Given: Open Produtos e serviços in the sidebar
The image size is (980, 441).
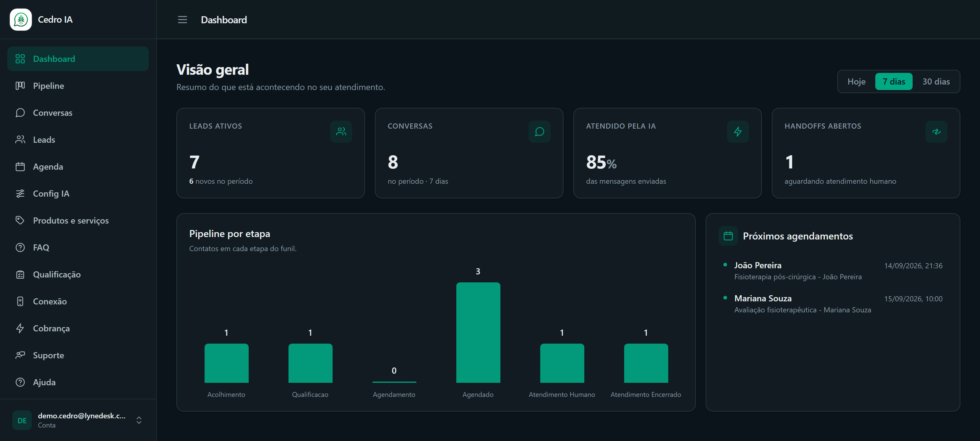Looking at the screenshot, I should [78, 221].
